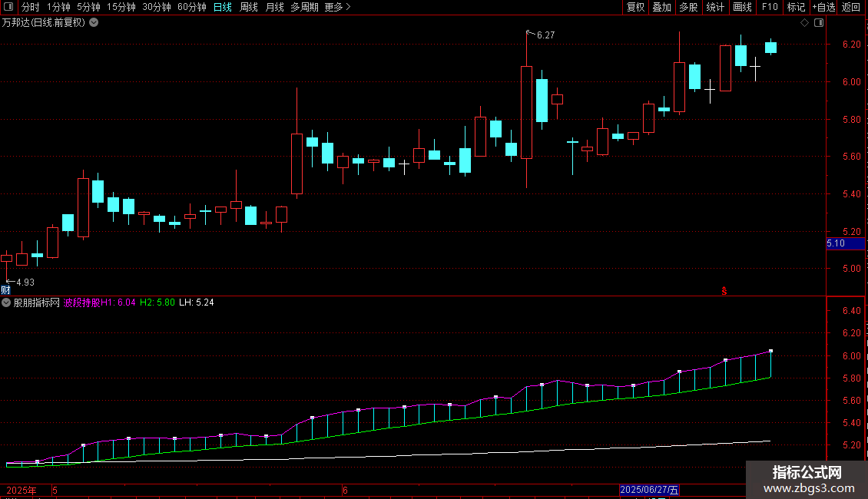
Task: Click the 2025/06/27/五 date marker
Action: (x=649, y=490)
